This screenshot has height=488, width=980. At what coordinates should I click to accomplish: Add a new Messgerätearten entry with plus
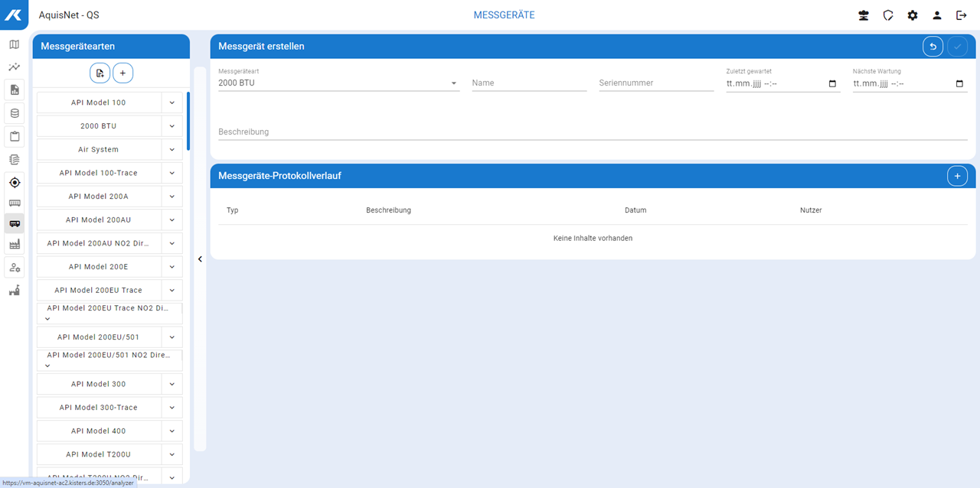coord(122,73)
